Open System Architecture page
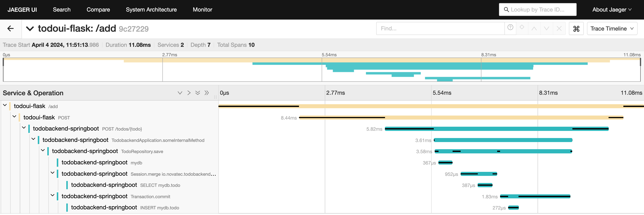This screenshot has width=644, height=215. pos(151,10)
